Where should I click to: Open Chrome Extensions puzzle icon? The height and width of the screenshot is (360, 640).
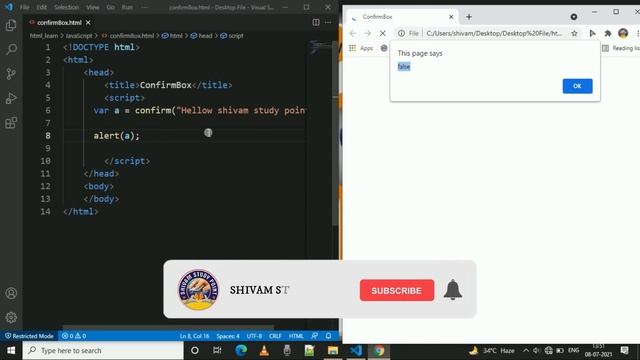(608, 33)
